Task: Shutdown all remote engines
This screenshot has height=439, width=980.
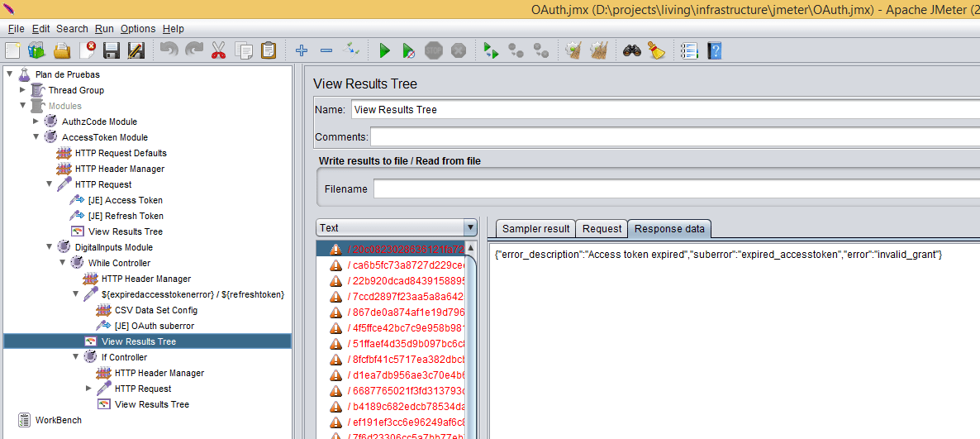Action: tap(541, 50)
